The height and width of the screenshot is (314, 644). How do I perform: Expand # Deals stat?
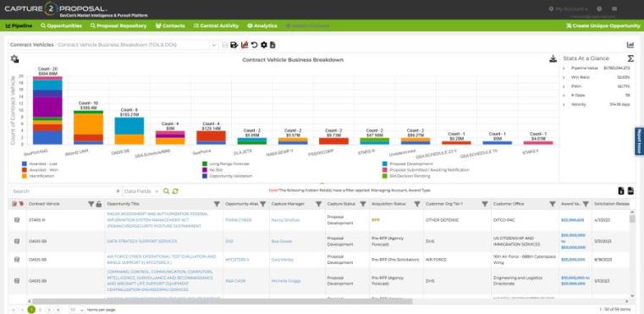point(564,95)
